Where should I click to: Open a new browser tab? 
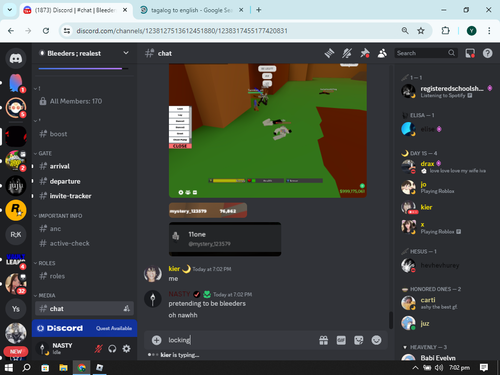click(259, 10)
